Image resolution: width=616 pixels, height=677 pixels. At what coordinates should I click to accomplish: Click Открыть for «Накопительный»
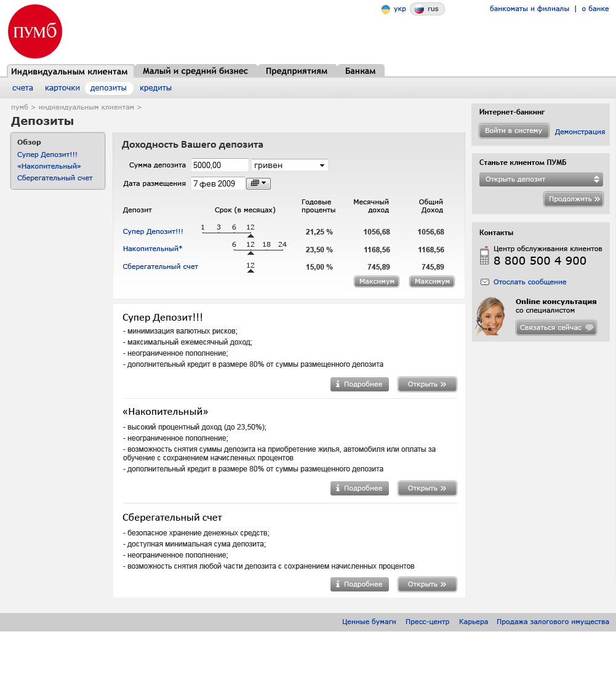(427, 488)
